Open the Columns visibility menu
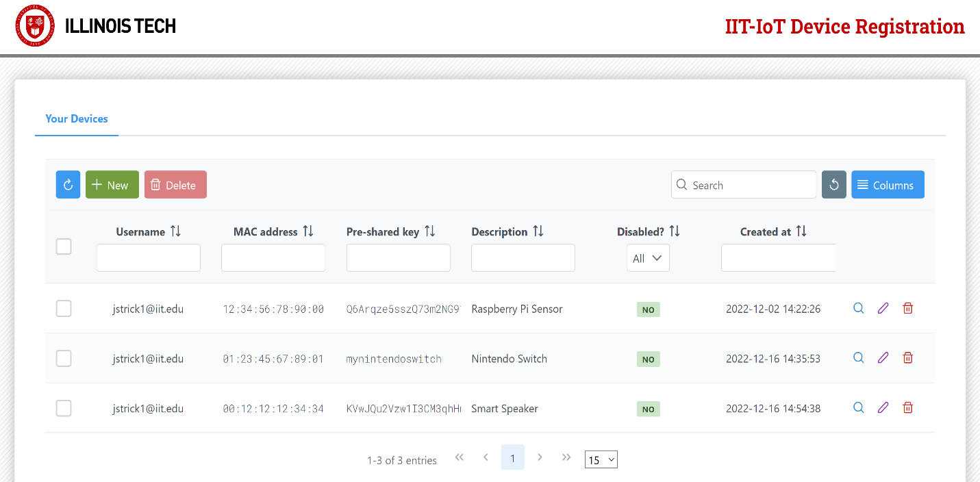Screen dimensions: 980x482 [x=887, y=185]
